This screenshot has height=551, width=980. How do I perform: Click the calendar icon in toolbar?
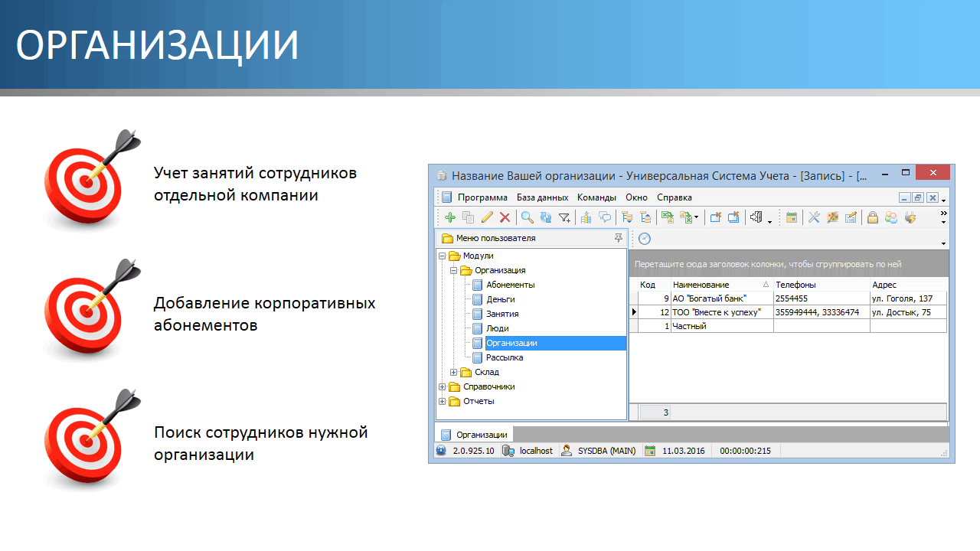click(x=792, y=217)
